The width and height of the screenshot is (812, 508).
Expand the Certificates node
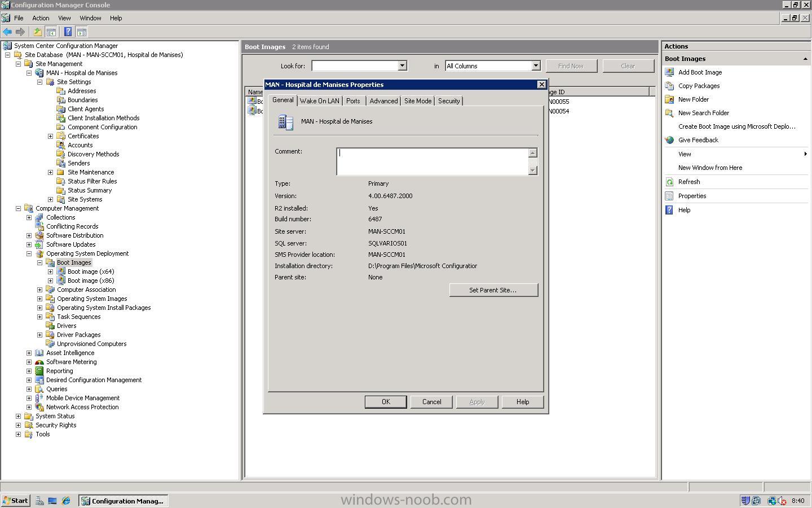coord(51,136)
